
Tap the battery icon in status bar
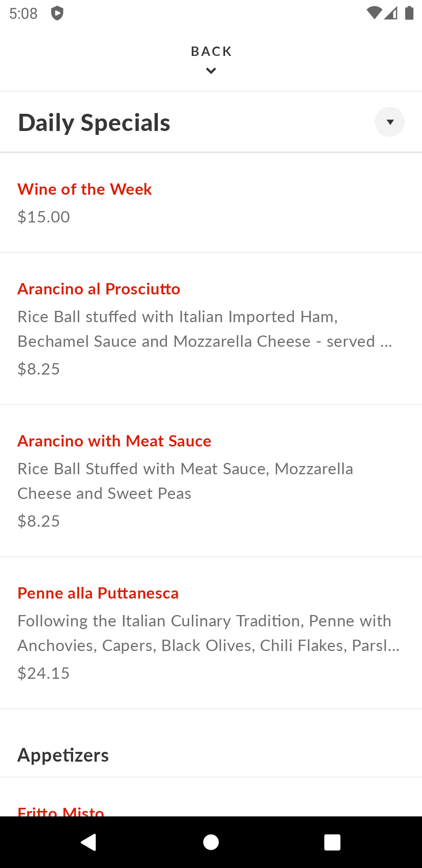(x=409, y=13)
